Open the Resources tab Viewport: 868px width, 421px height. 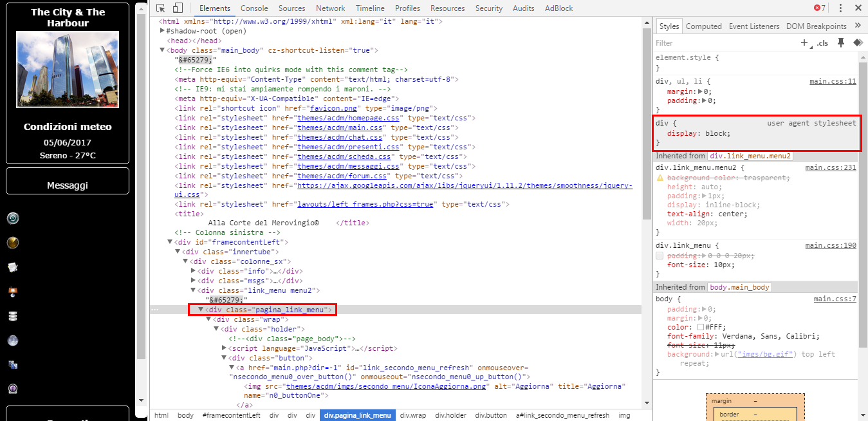click(x=448, y=8)
